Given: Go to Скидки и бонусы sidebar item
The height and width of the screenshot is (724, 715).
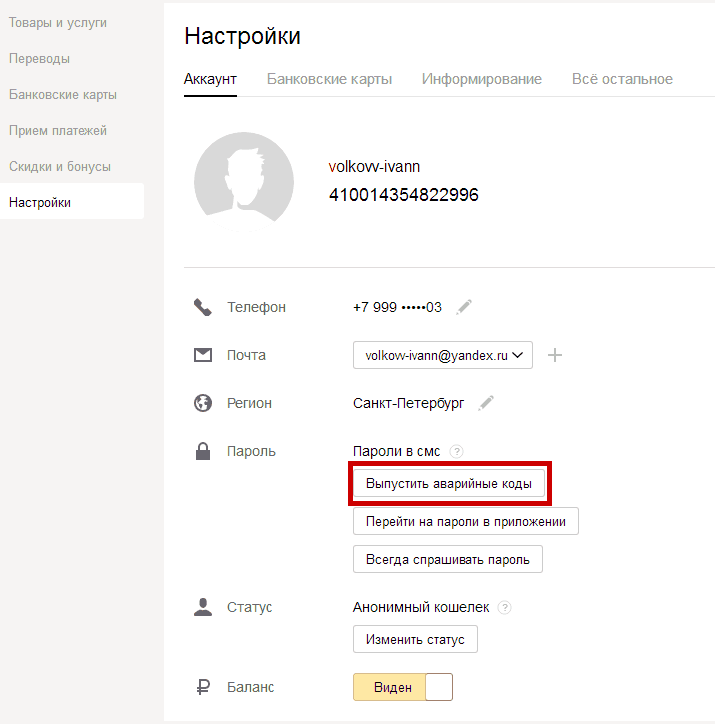Looking at the screenshot, I should (60, 166).
